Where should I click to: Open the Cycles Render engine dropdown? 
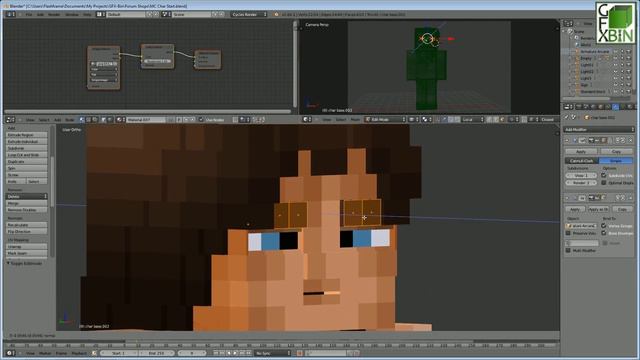249,14
